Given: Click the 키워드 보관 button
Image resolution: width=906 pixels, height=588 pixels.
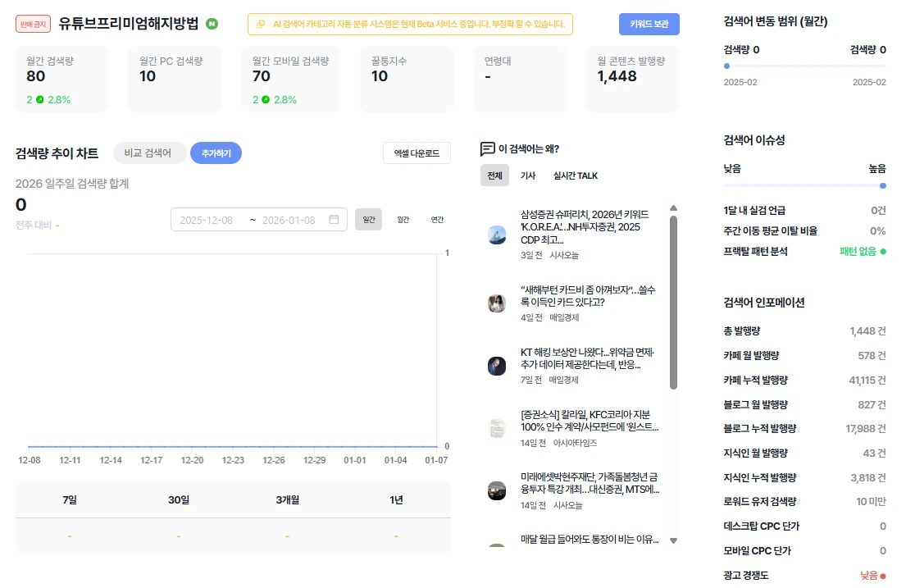Looking at the screenshot, I should (649, 24).
